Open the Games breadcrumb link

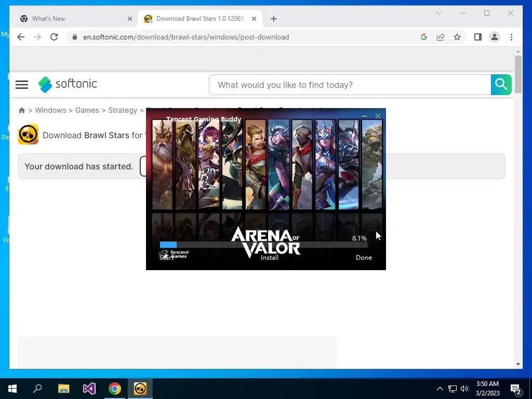pos(87,110)
